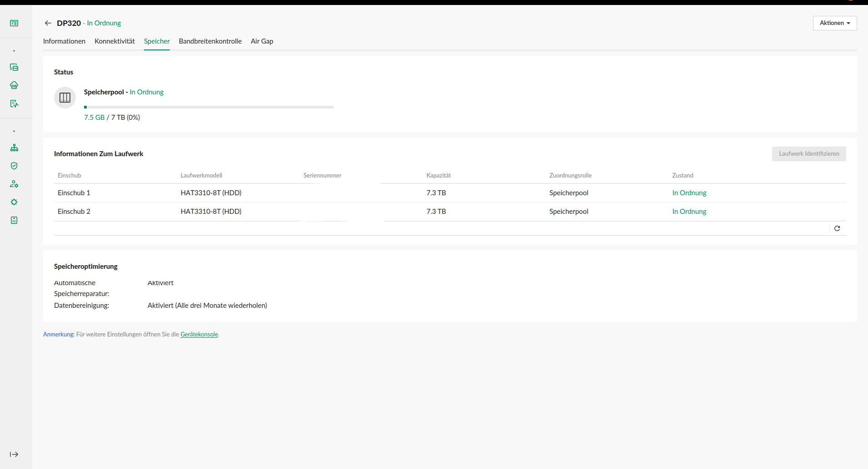Open the log document sidebar icon
Image resolution: width=868 pixels, height=469 pixels.
pyautogui.click(x=14, y=220)
